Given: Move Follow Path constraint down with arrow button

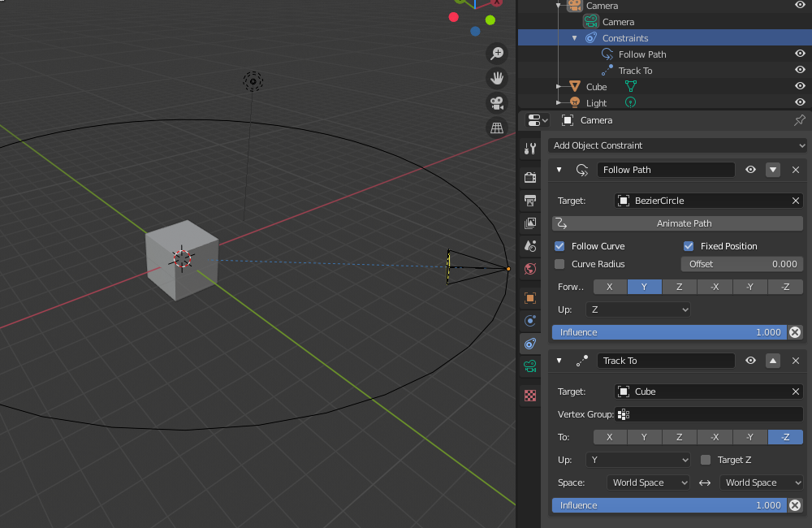Looking at the screenshot, I should (773, 170).
